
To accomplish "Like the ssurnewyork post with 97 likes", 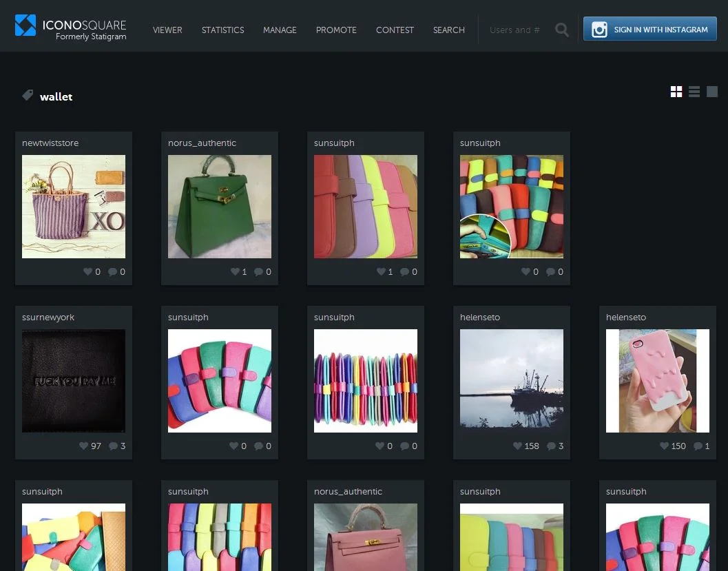I will [83, 446].
